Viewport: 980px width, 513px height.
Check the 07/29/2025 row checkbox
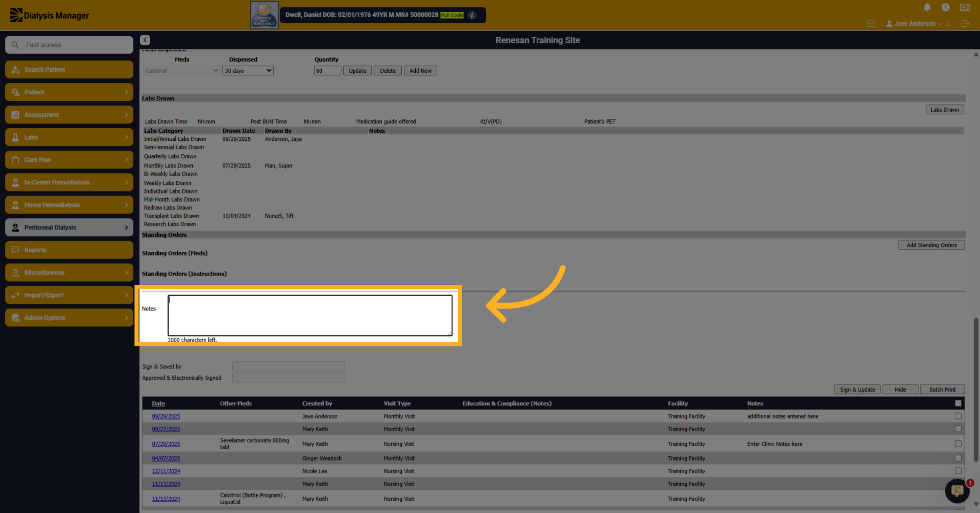958,444
